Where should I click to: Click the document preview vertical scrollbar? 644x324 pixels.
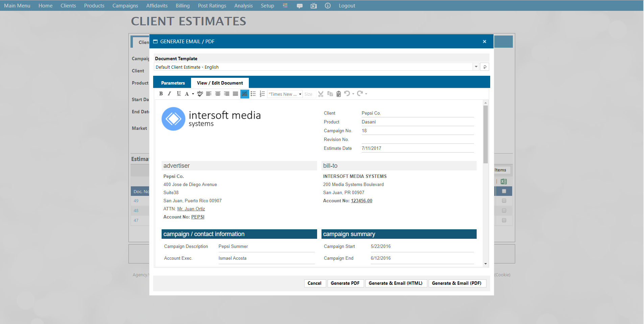click(485, 135)
